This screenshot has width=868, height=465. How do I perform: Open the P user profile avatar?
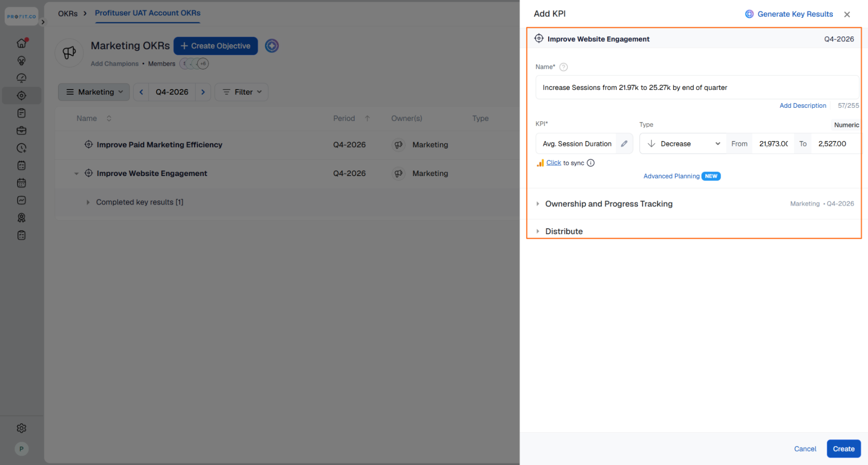pos(21,449)
